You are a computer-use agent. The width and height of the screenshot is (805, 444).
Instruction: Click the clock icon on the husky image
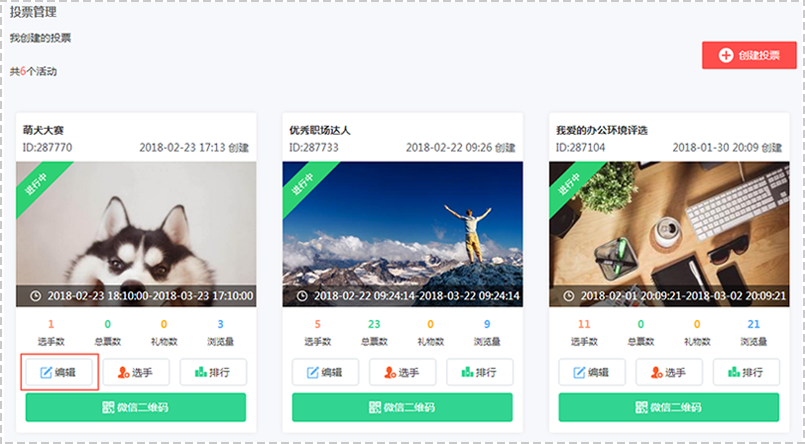(35, 296)
